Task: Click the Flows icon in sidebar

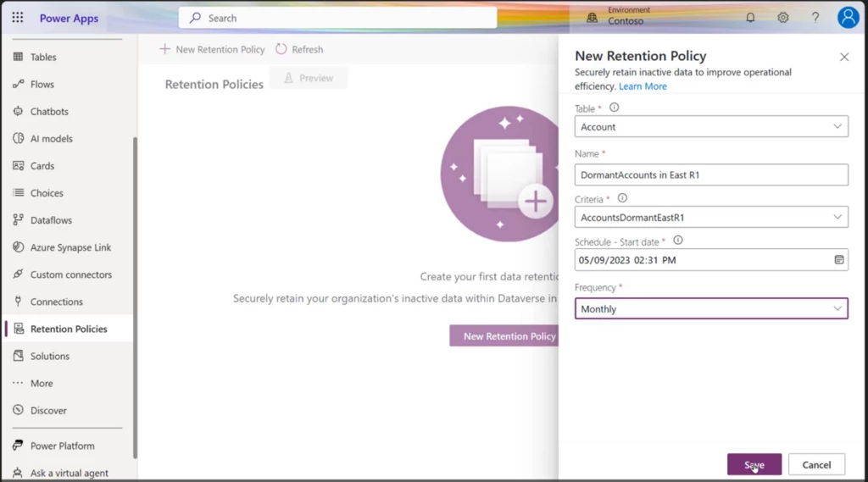Action: (19, 84)
